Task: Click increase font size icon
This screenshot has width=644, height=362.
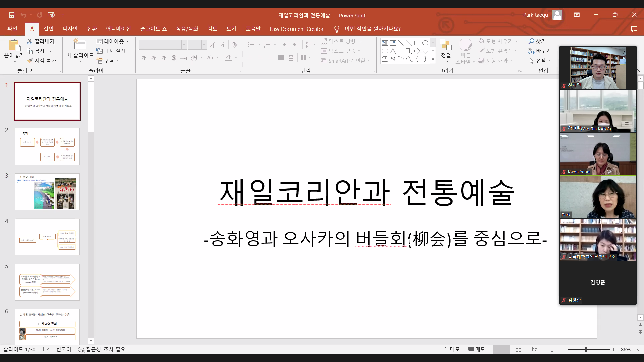Action: [x=212, y=45]
